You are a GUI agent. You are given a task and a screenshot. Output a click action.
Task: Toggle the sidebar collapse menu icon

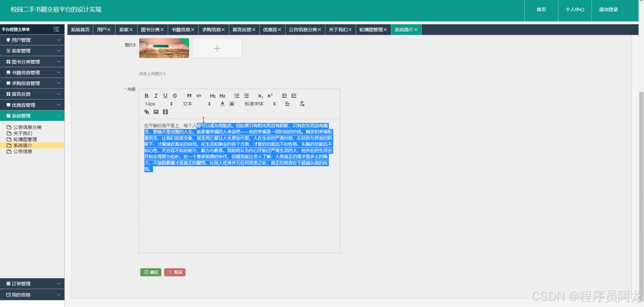[56, 29]
